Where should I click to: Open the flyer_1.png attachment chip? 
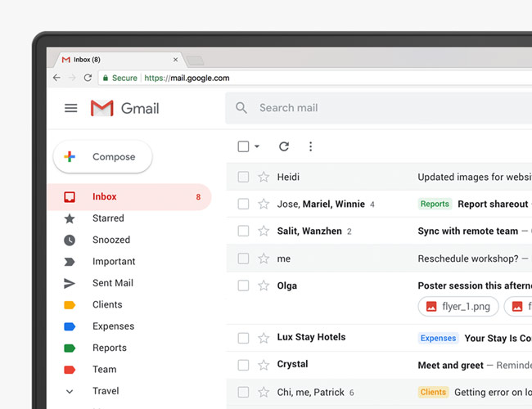coord(458,307)
